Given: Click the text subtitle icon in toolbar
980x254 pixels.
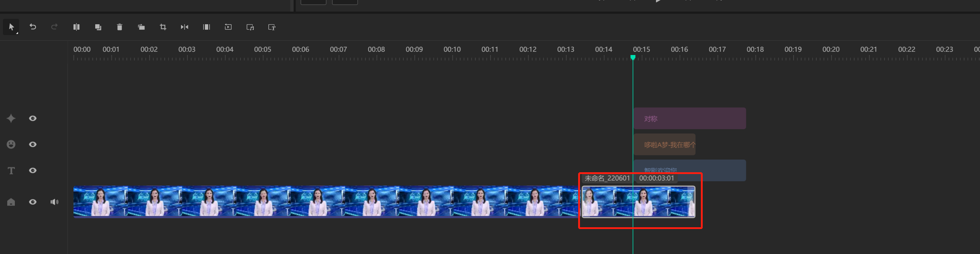Looking at the screenshot, I should click(272, 27).
